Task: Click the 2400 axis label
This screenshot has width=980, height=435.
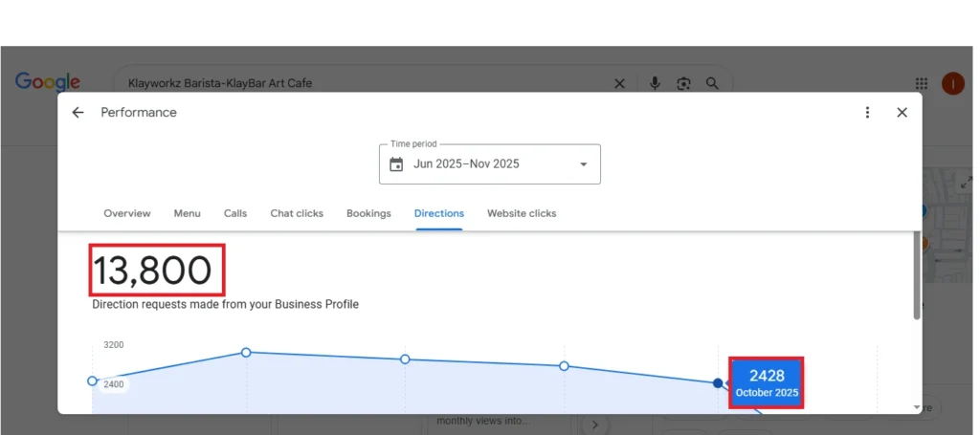Action: (113, 384)
